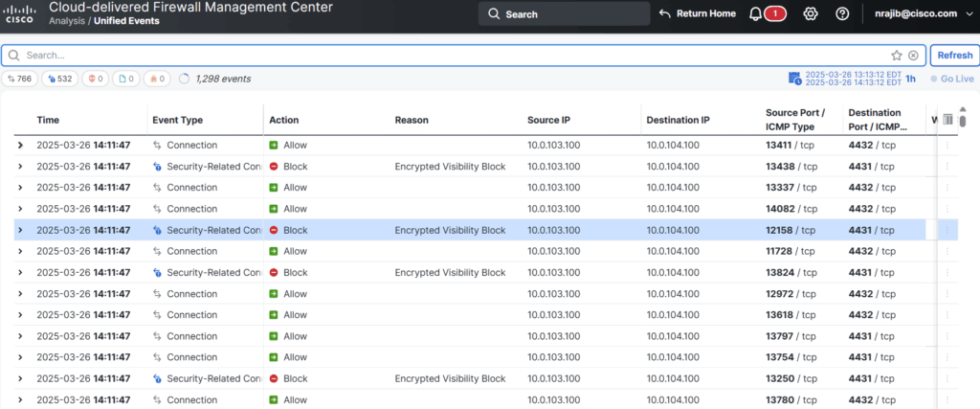This screenshot has height=409, width=980.
Task: Toggle the malware events filter chip
Action: tap(158, 79)
